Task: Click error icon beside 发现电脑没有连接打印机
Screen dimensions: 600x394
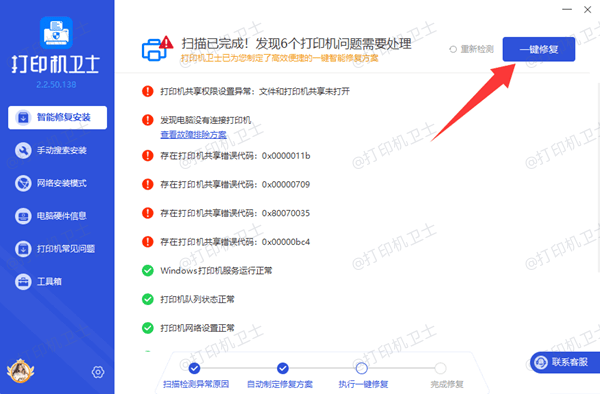Action: [147, 120]
